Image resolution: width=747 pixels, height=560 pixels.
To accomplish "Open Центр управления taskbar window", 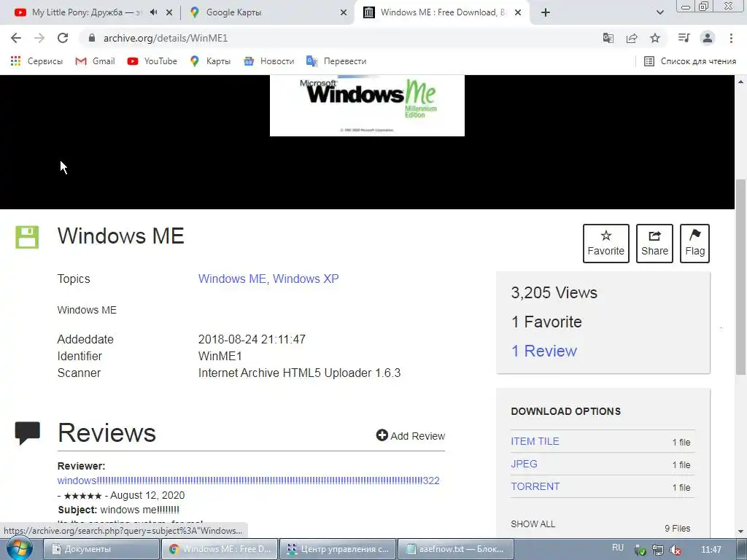I will point(337,549).
